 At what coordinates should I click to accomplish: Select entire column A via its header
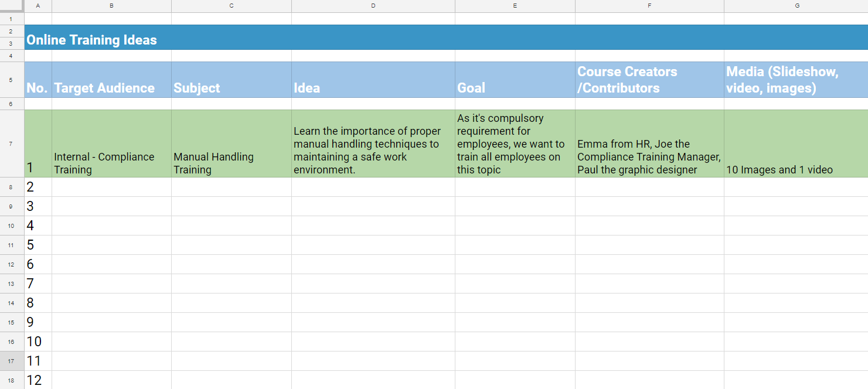(x=38, y=6)
